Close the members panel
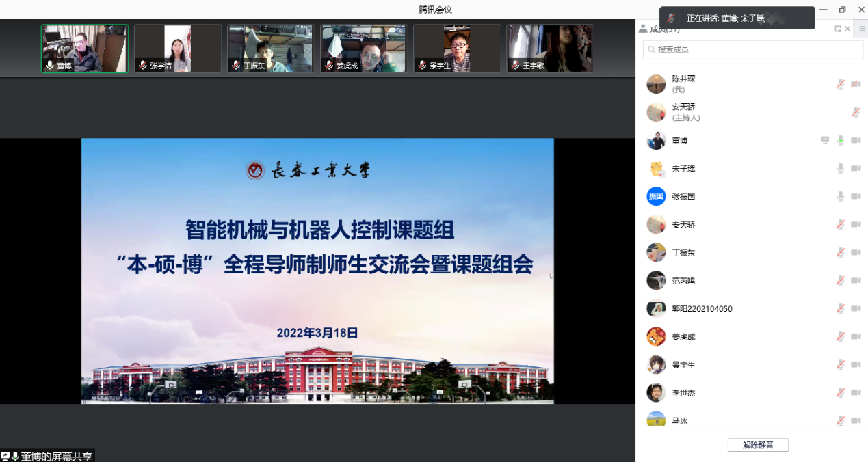The width and height of the screenshot is (868, 462). click(848, 29)
